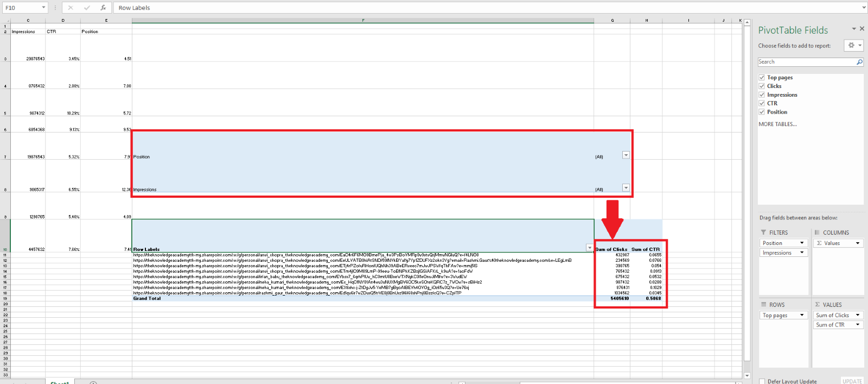This screenshot has width=868, height=384.
Task: Click the magnifier icon in field search box
Action: pyautogui.click(x=859, y=62)
